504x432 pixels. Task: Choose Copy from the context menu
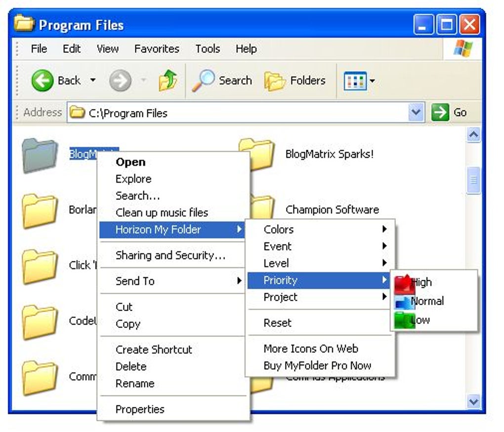172,324
